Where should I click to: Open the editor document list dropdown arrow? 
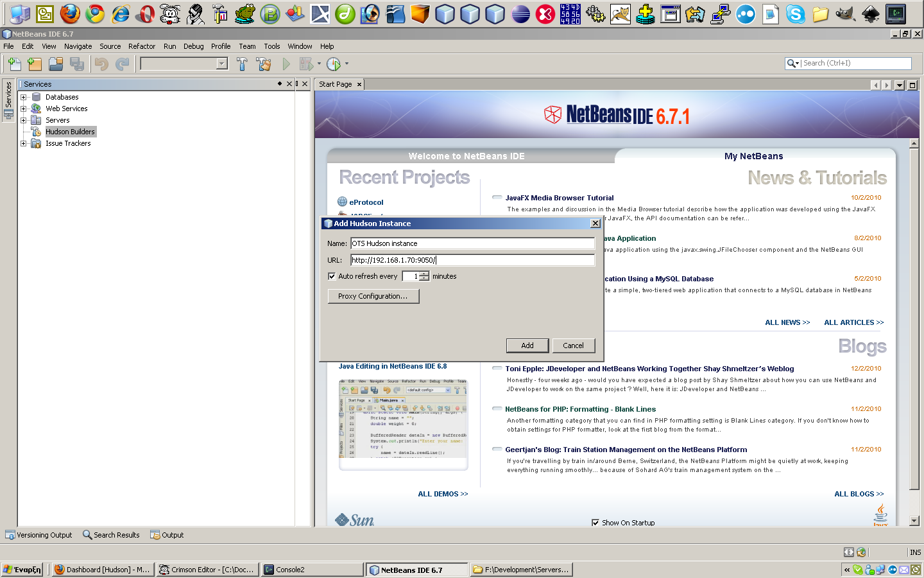click(x=900, y=85)
